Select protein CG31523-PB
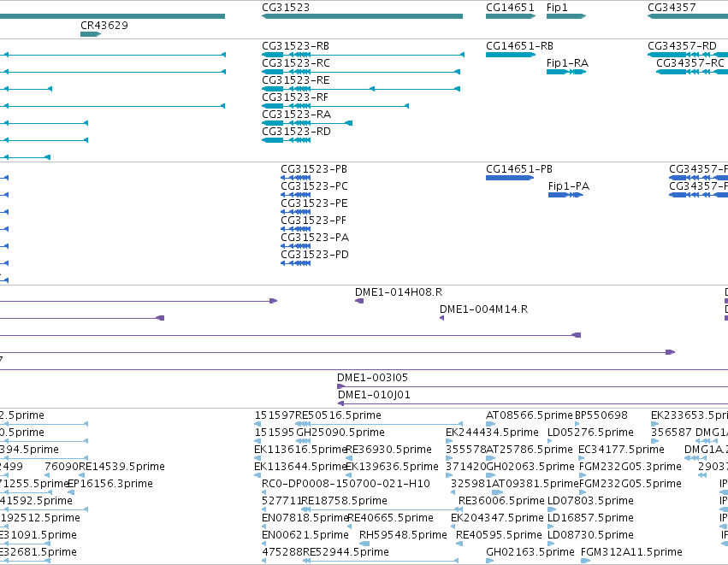 (295, 178)
